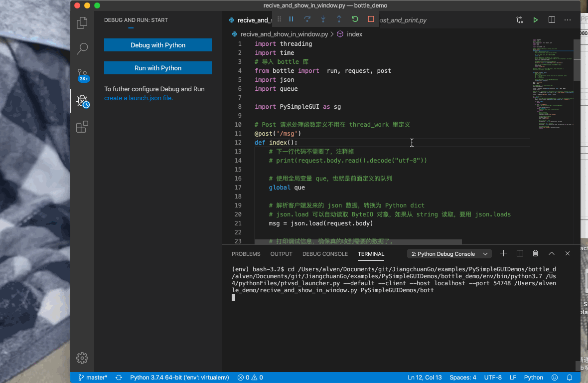Synchronize changes icon in status bar
Viewport: 588px width, 383px height.
coord(119,378)
